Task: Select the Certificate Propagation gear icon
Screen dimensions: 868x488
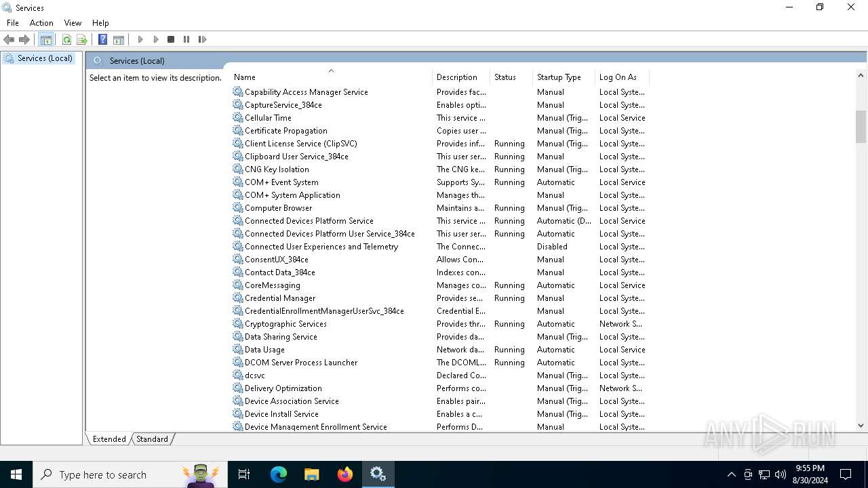Action: pyautogui.click(x=237, y=131)
